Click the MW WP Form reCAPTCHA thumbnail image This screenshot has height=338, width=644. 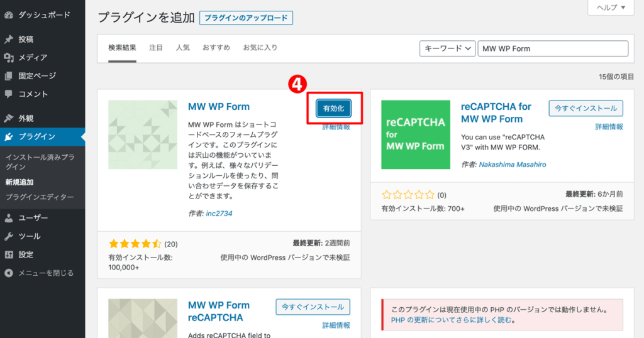pyautogui.click(x=143, y=319)
